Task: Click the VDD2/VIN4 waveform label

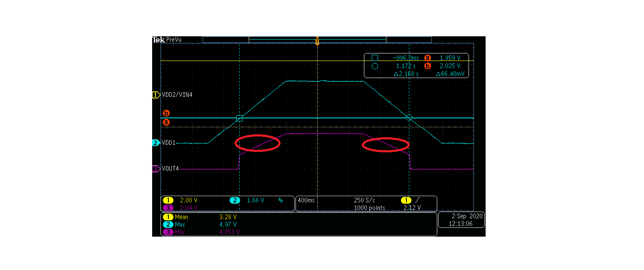Action: (x=177, y=95)
